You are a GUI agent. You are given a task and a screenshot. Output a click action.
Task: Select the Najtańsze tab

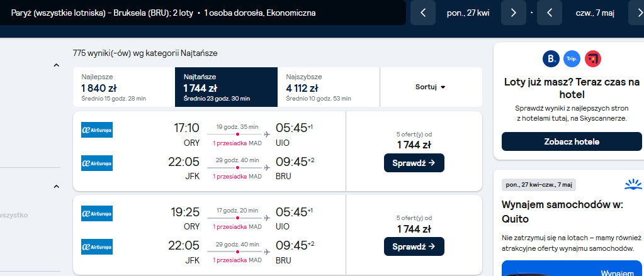coord(226,87)
